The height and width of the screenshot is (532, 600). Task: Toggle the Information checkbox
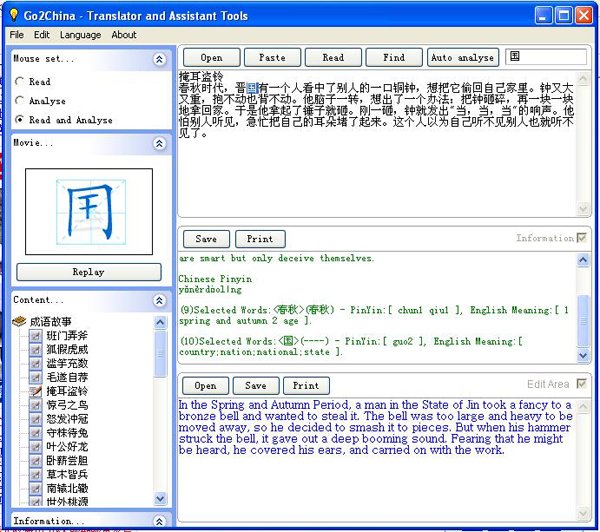[581, 238]
